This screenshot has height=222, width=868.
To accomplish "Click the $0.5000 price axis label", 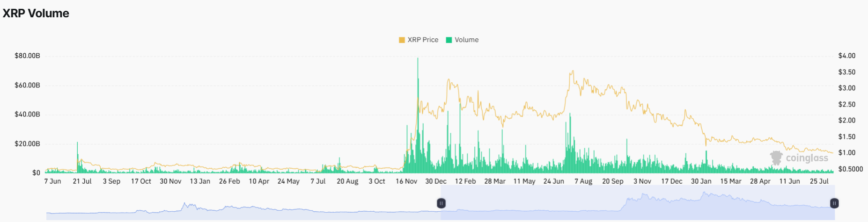I will [850, 169].
